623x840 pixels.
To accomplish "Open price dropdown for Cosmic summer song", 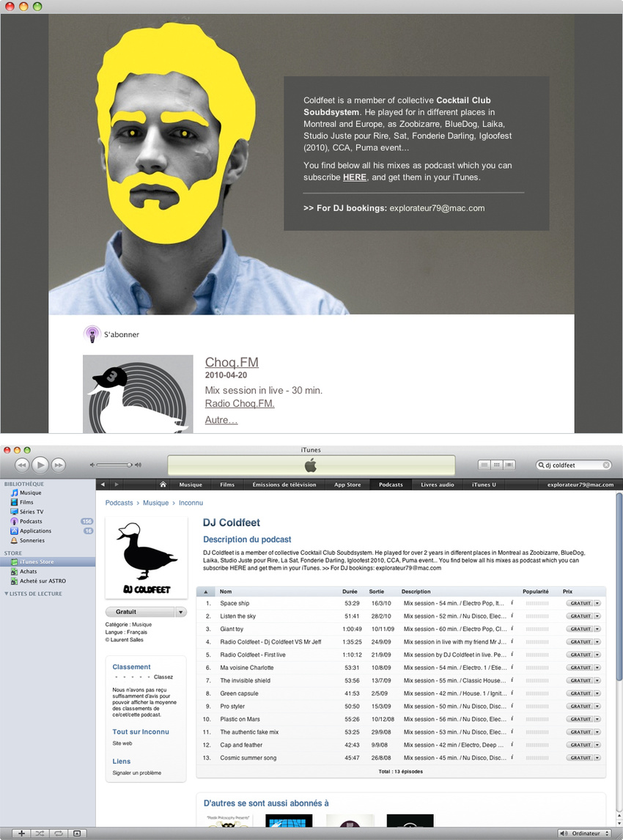I will (597, 757).
